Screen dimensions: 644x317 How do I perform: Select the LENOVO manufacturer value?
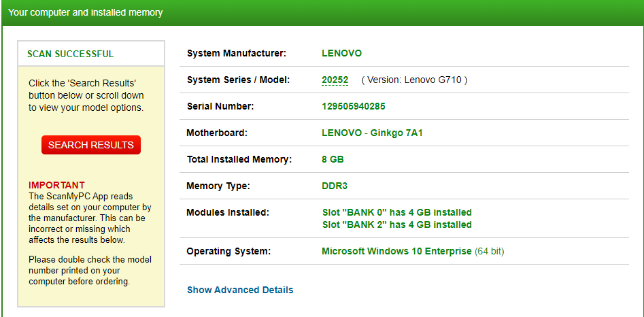[x=341, y=53]
